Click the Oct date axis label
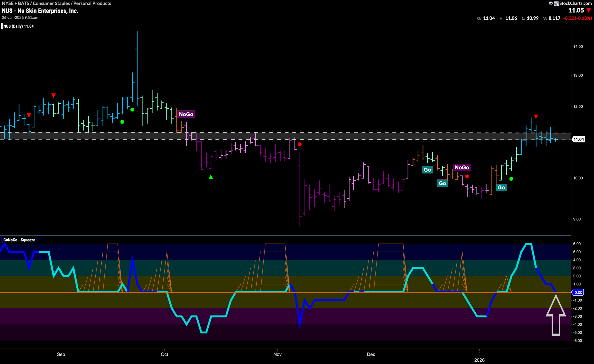Viewport: 594px width, 364px height. [165, 354]
